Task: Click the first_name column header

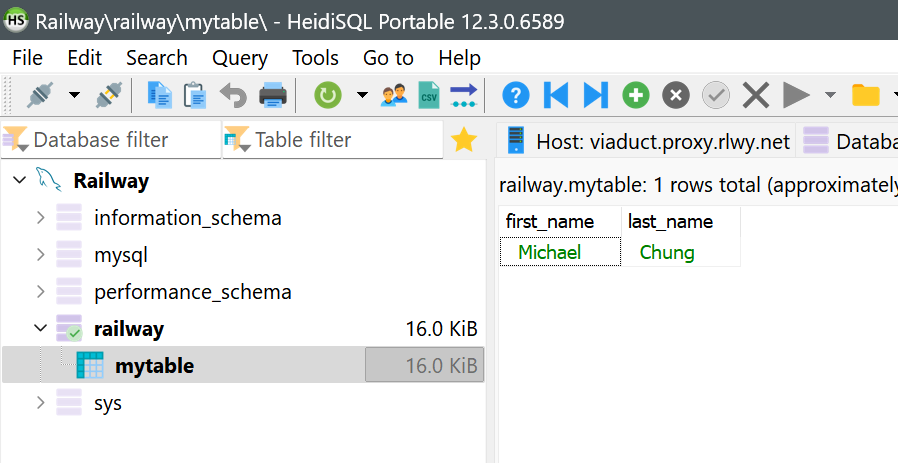Action: coord(560,222)
